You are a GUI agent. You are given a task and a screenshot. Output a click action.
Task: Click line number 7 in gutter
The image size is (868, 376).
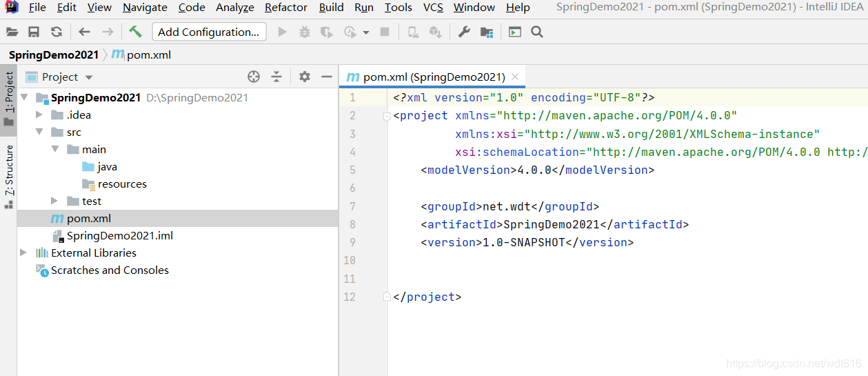352,206
